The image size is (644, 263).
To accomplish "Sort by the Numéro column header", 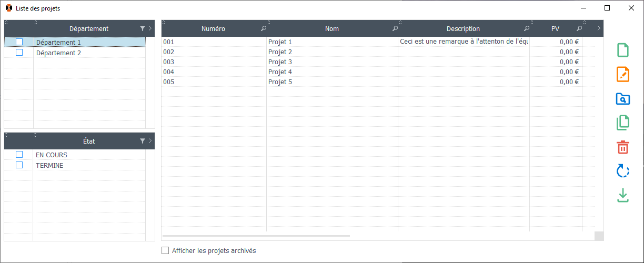I will pyautogui.click(x=213, y=29).
